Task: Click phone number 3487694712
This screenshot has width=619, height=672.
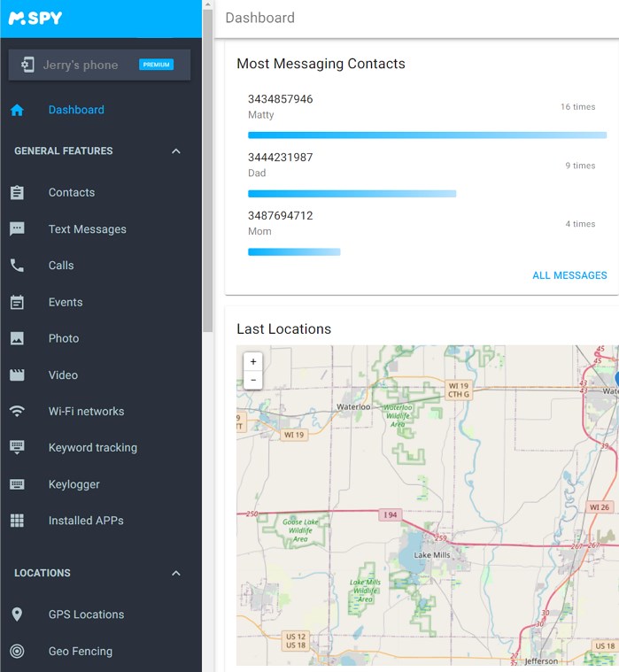Action: click(x=281, y=215)
